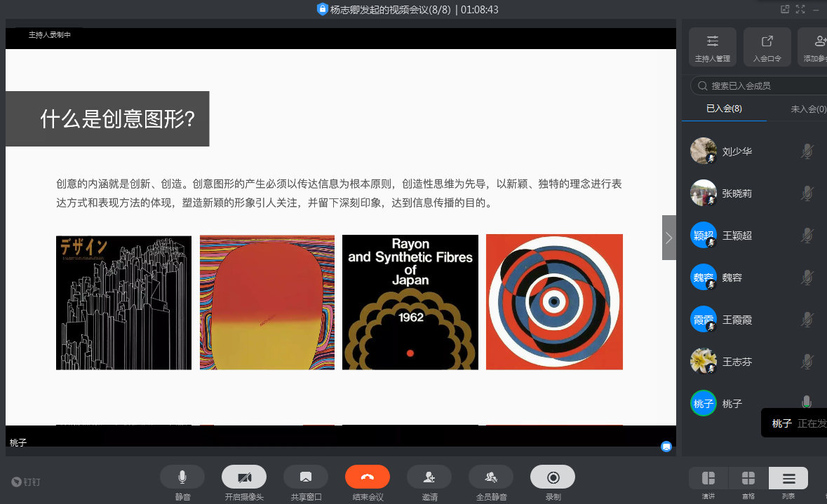Toggle microphone for 刘少华

(x=807, y=151)
